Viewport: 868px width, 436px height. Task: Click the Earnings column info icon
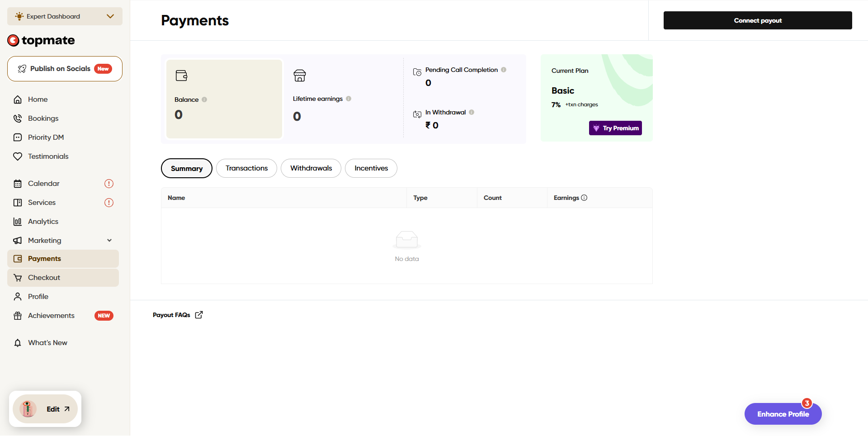tap(584, 198)
